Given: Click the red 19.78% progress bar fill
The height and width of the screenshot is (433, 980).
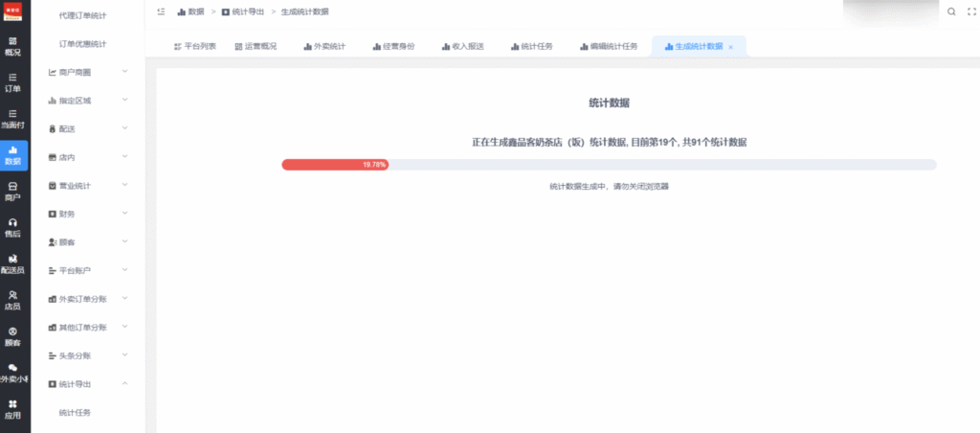Looking at the screenshot, I should [335, 165].
